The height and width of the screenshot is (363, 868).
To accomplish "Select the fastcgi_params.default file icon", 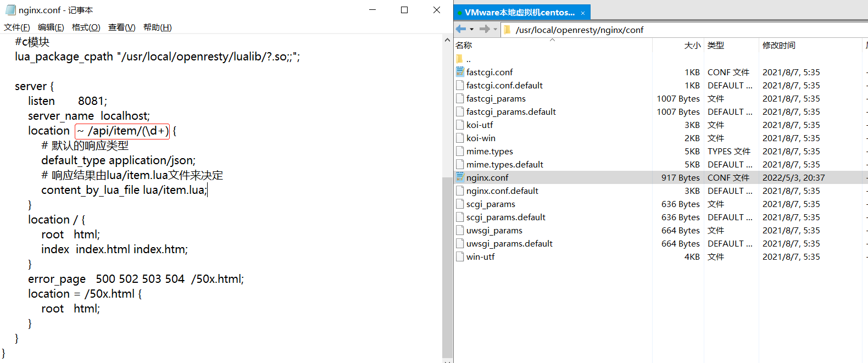I will pyautogui.click(x=460, y=111).
